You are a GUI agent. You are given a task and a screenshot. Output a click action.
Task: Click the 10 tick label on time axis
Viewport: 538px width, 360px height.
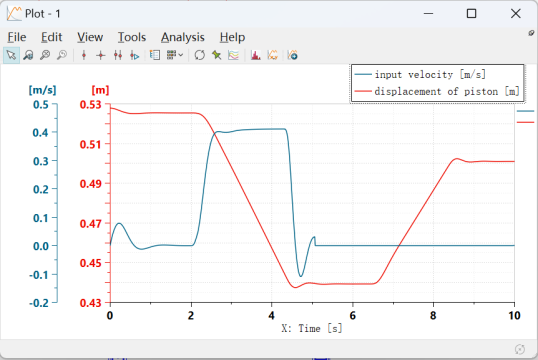[x=514, y=315]
